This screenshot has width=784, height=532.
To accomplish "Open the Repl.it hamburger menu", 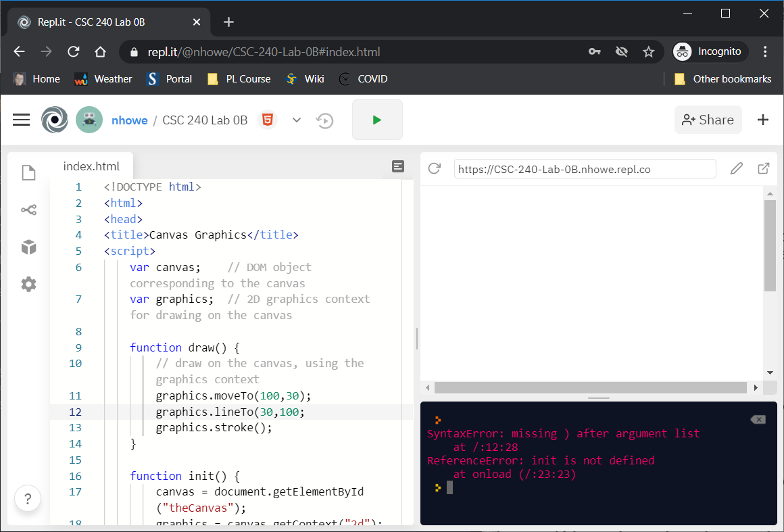I will click(21, 120).
